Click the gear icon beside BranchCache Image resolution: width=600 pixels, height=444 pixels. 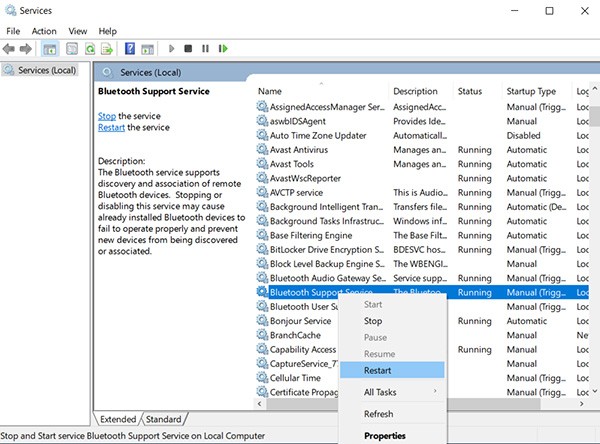click(262, 335)
